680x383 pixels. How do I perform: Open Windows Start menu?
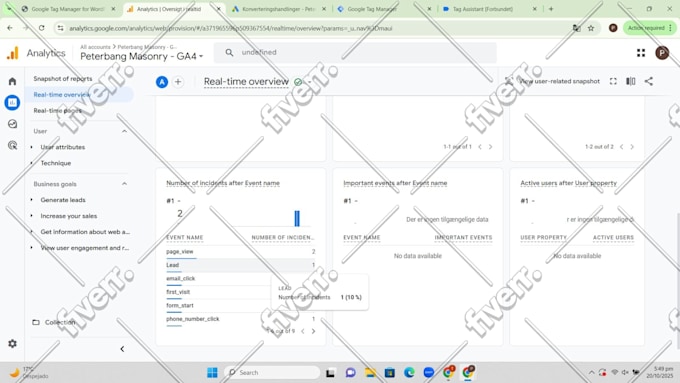point(212,372)
